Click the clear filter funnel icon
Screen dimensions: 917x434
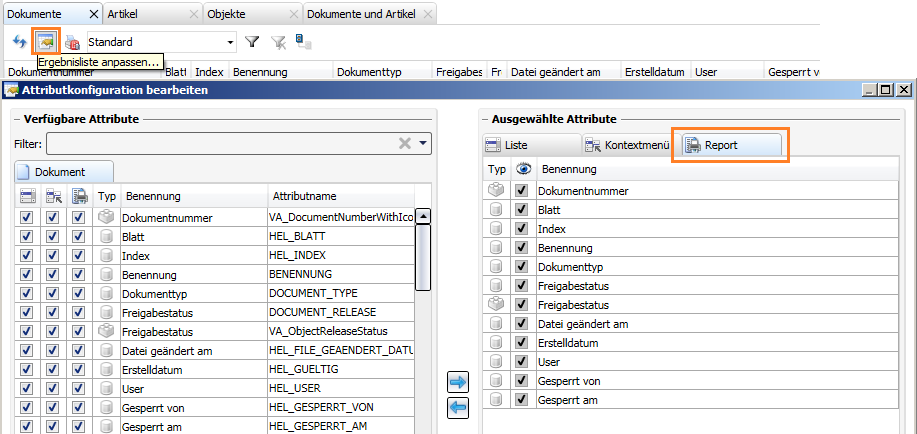[x=278, y=42]
